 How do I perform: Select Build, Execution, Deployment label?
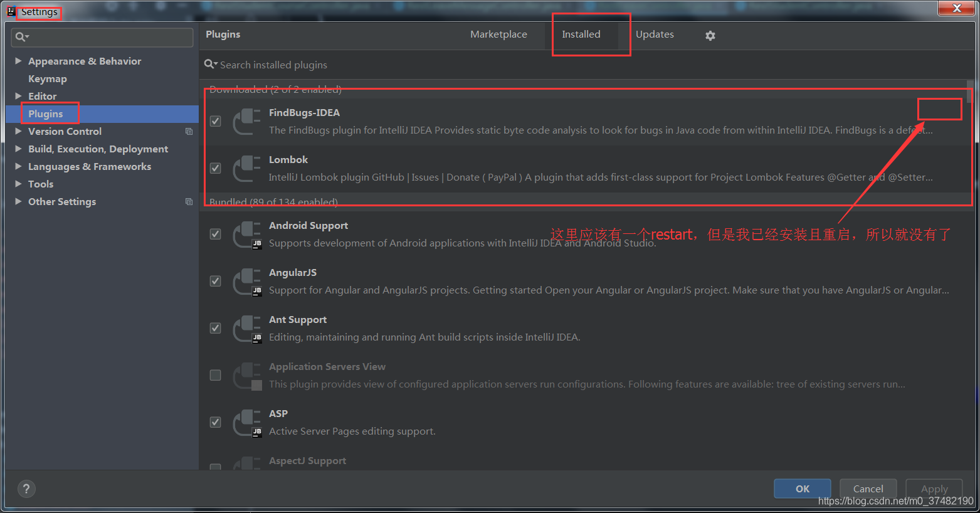(x=98, y=149)
